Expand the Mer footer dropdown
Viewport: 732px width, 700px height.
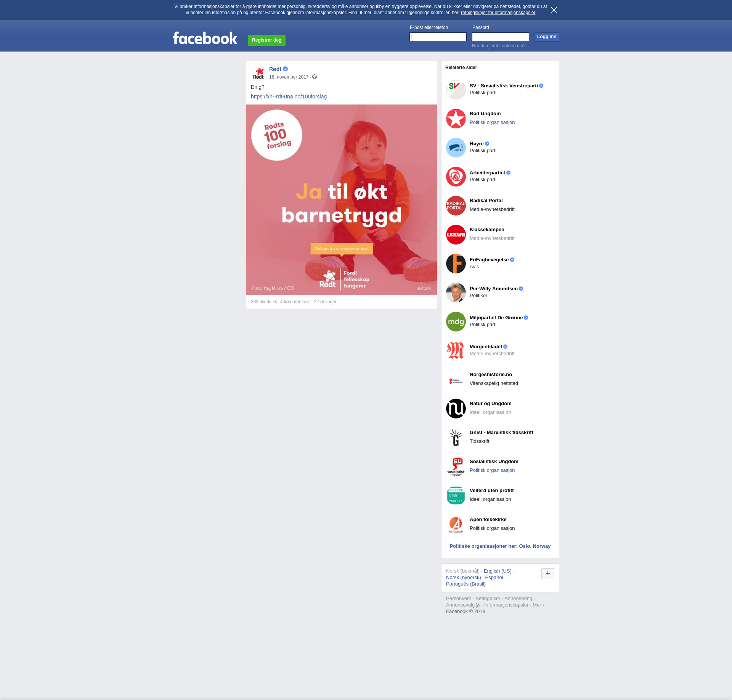(x=538, y=605)
